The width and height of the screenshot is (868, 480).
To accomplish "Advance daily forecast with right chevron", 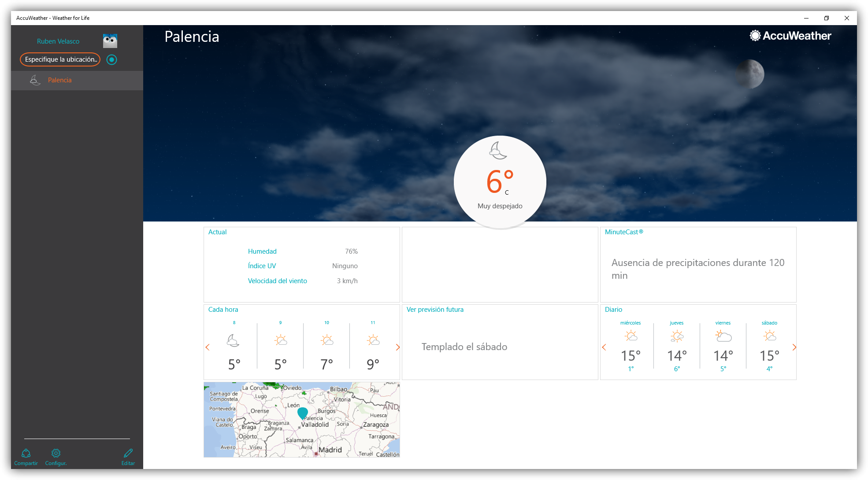I will coord(794,347).
